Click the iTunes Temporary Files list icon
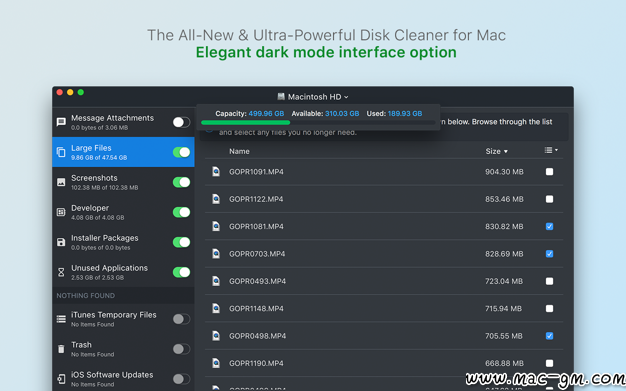This screenshot has width=626, height=391. coord(61,319)
